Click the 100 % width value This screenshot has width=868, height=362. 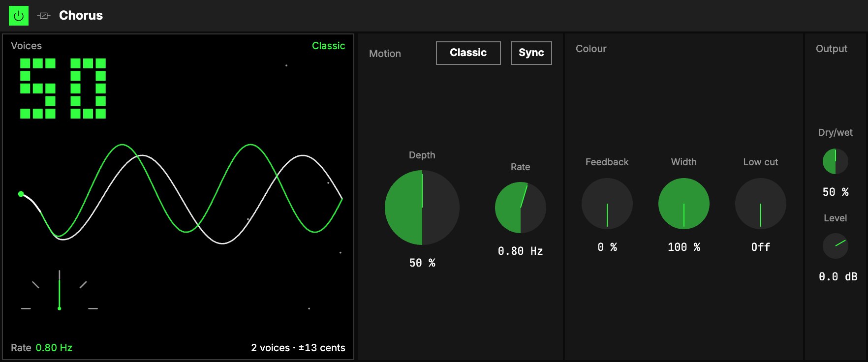pos(684,247)
